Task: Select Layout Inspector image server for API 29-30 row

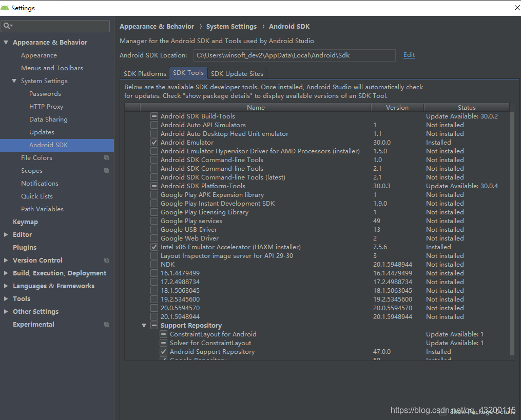Action: click(317, 256)
